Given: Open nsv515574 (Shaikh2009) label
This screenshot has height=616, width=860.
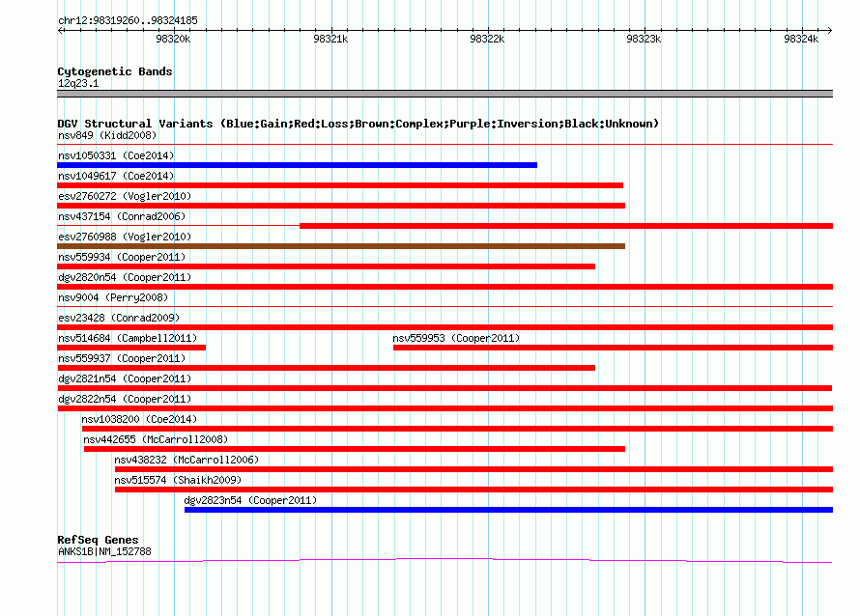Looking at the screenshot, I should [178, 480].
